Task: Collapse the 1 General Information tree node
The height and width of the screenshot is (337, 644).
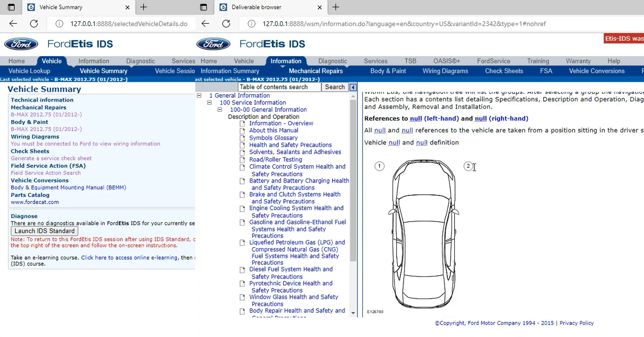Action: tap(199, 96)
